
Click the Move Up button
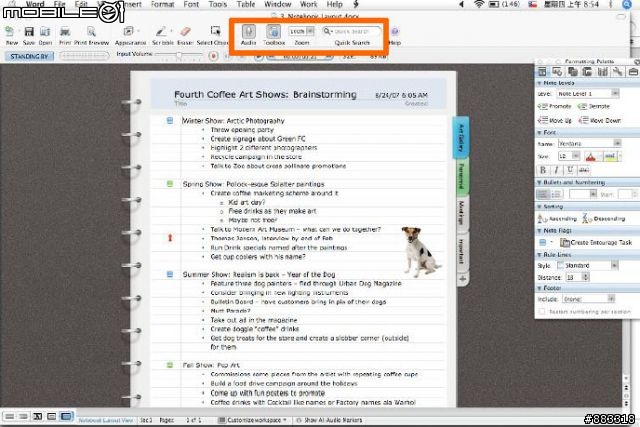[555, 120]
